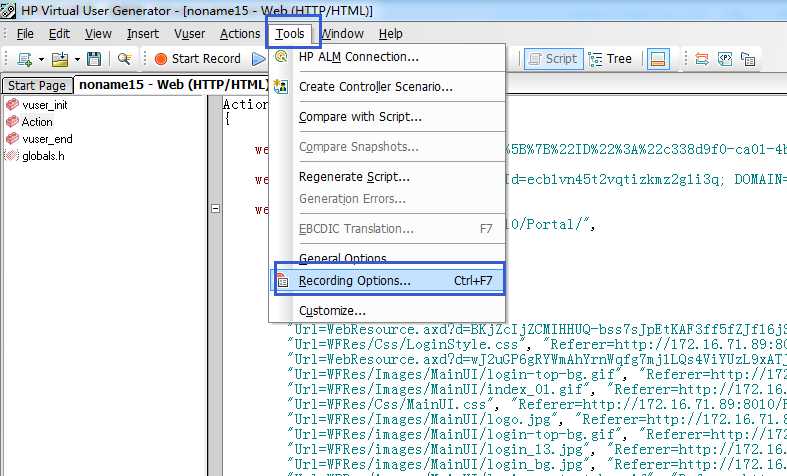Switch to Script view
This screenshot has width=787, height=476.
(554, 59)
